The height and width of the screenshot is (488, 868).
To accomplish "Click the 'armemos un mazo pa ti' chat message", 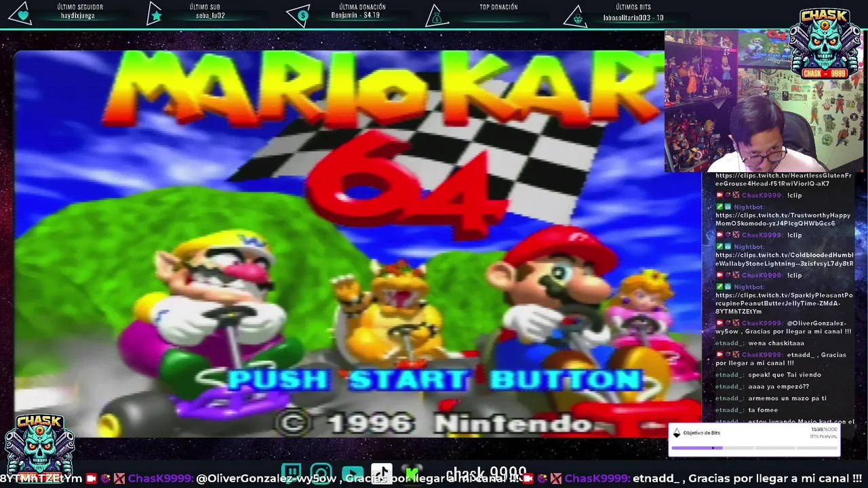I will click(787, 399).
